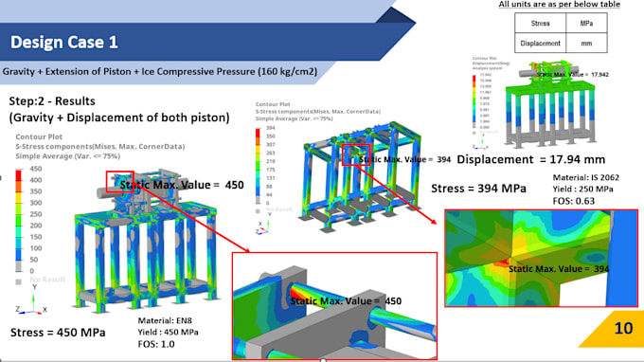
Task: Click the "FOS: 0.63" text
Action: coord(573,201)
